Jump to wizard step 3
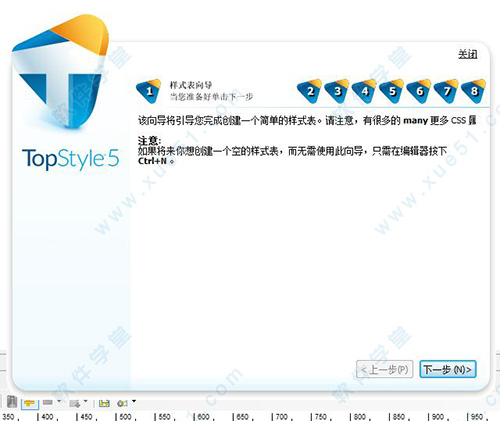 [x=337, y=91]
